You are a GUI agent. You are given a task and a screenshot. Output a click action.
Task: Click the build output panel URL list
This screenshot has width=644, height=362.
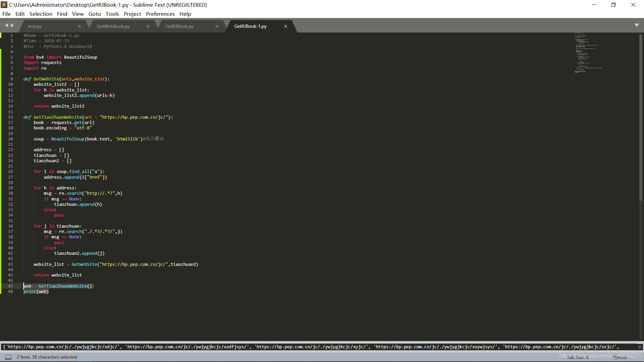click(x=311, y=347)
